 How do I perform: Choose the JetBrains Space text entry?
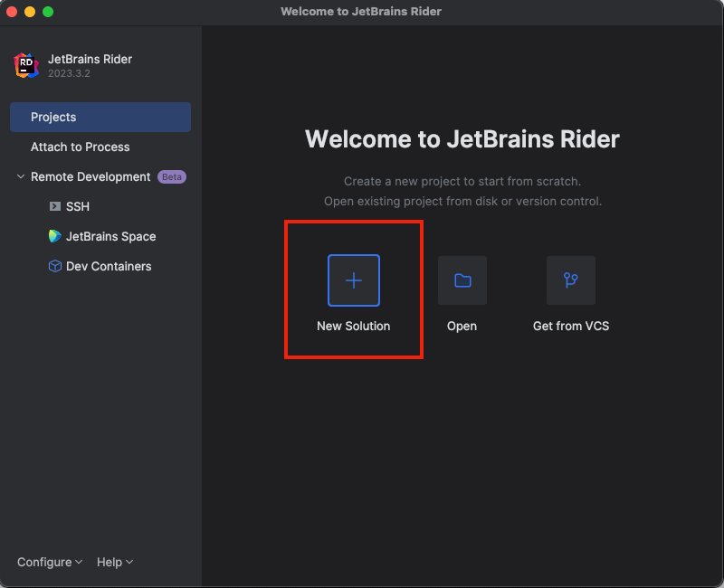[x=111, y=236]
